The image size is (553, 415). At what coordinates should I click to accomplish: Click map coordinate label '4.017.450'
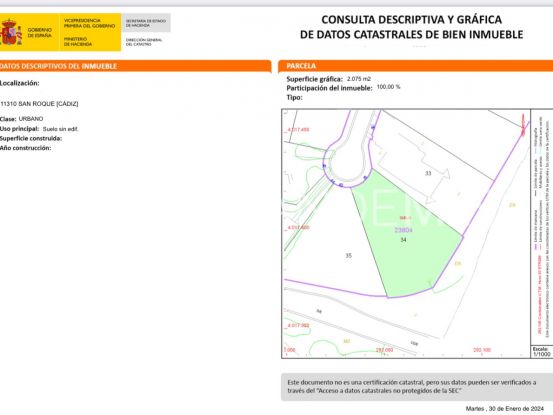pos(298,130)
